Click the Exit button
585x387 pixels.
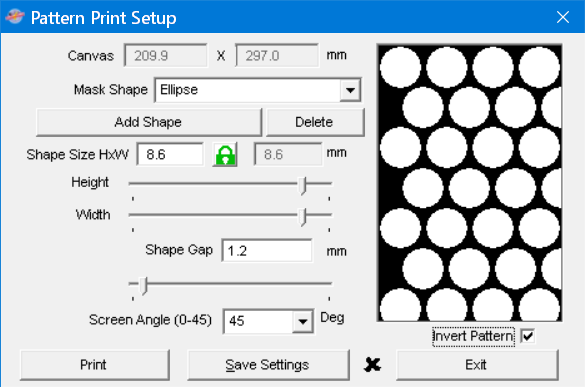coord(477,365)
